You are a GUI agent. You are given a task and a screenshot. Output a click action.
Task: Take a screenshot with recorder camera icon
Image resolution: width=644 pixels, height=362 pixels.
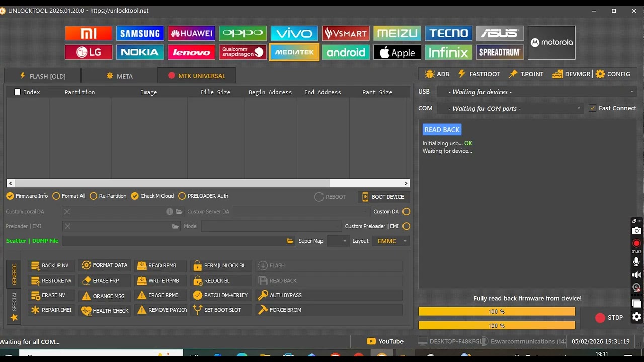coord(636,231)
